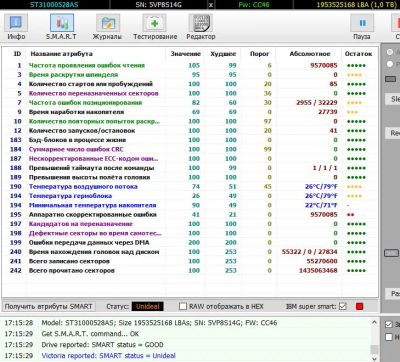
Task: Select row Количество переназначенных секторов
Action: 190,93
